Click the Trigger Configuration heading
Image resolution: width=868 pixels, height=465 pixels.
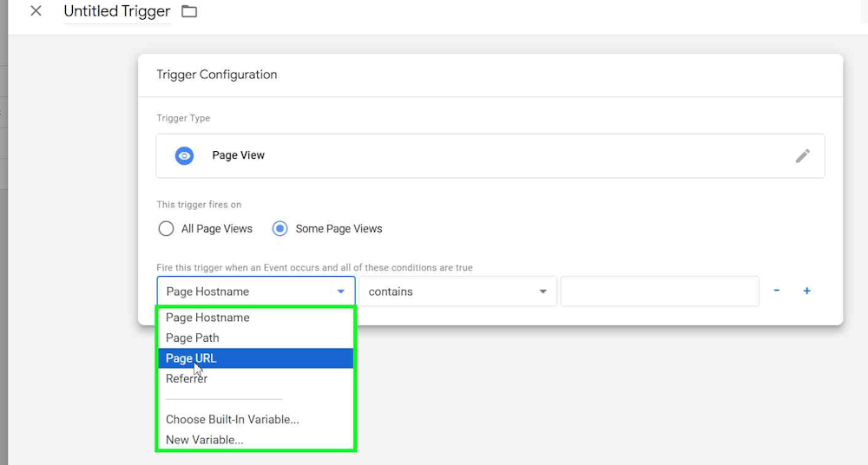point(217,75)
